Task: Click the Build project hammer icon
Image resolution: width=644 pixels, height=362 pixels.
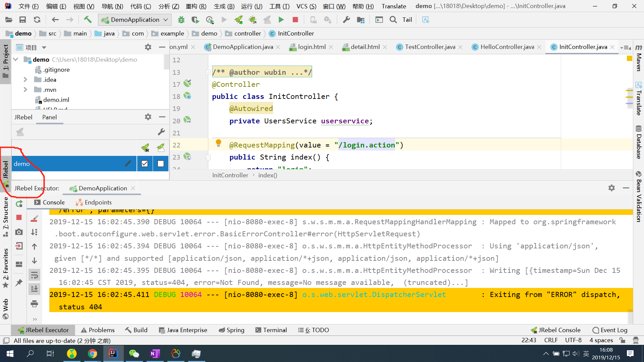Action: tap(88, 20)
